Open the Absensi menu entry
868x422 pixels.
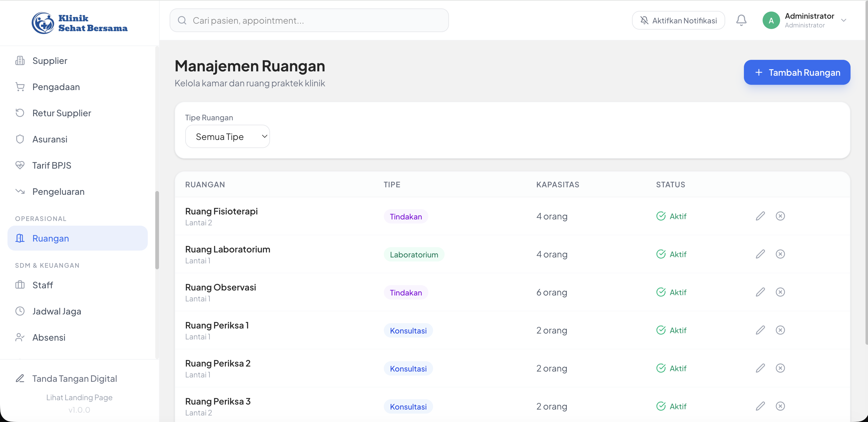pos(48,337)
